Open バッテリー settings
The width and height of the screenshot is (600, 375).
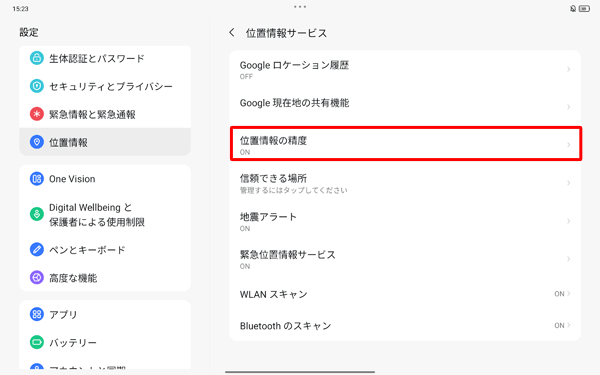tap(105, 342)
